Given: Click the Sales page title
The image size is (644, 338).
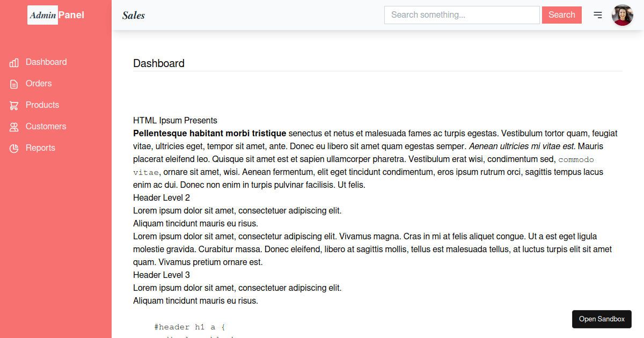Looking at the screenshot, I should (133, 15).
